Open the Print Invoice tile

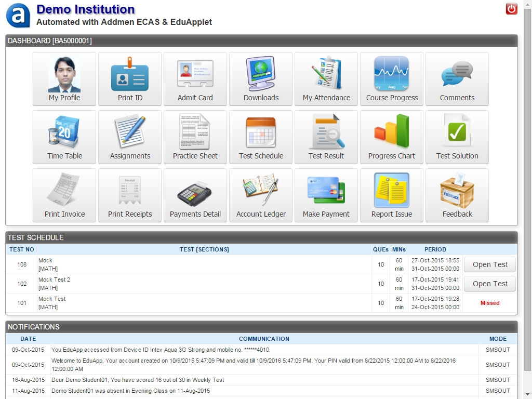(64, 195)
